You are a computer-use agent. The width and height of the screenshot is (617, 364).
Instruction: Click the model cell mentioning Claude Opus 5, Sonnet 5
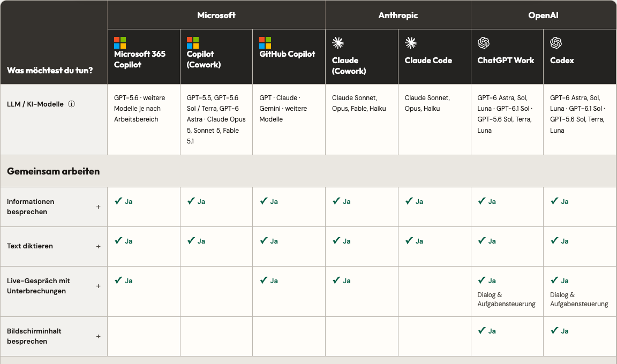216,119
